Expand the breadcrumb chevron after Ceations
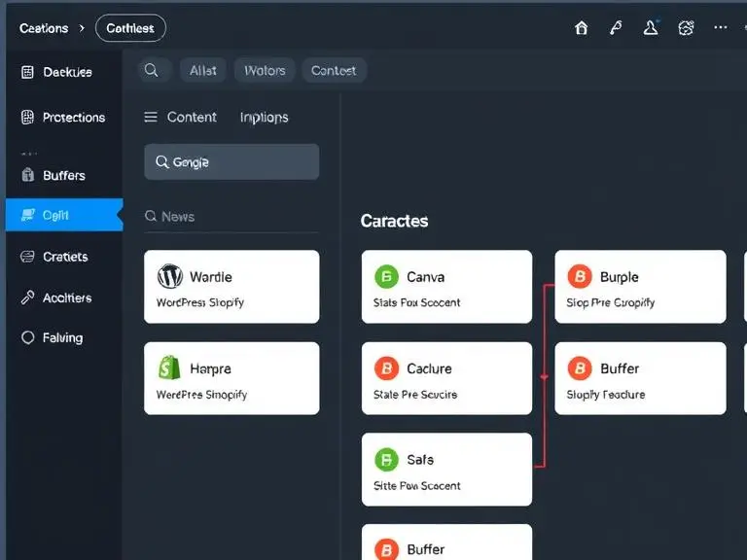Image resolution: width=747 pixels, height=560 pixels. click(x=82, y=28)
